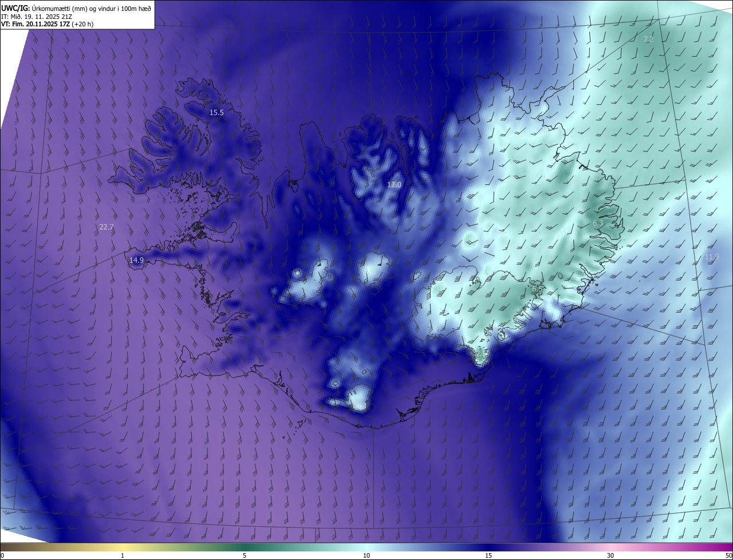Click the 14.9 value label on the peninsula

[x=136, y=261]
